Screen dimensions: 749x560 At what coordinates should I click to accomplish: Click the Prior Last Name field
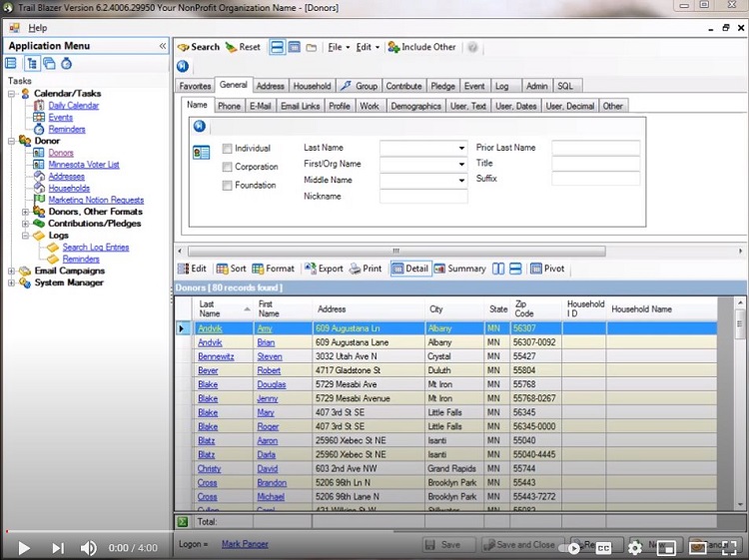(x=595, y=148)
